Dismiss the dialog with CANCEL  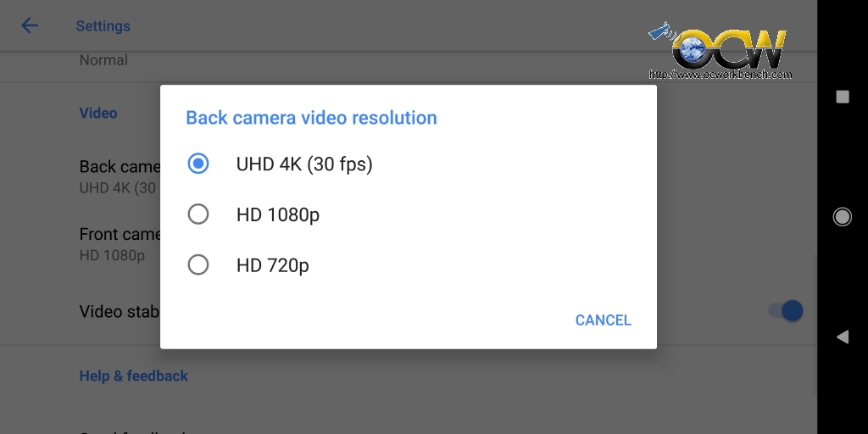(603, 320)
